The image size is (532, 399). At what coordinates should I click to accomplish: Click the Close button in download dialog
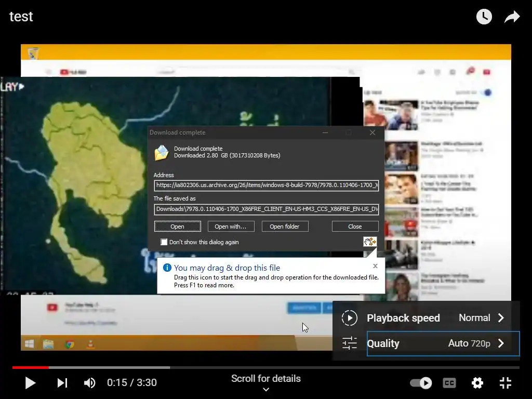[355, 227]
